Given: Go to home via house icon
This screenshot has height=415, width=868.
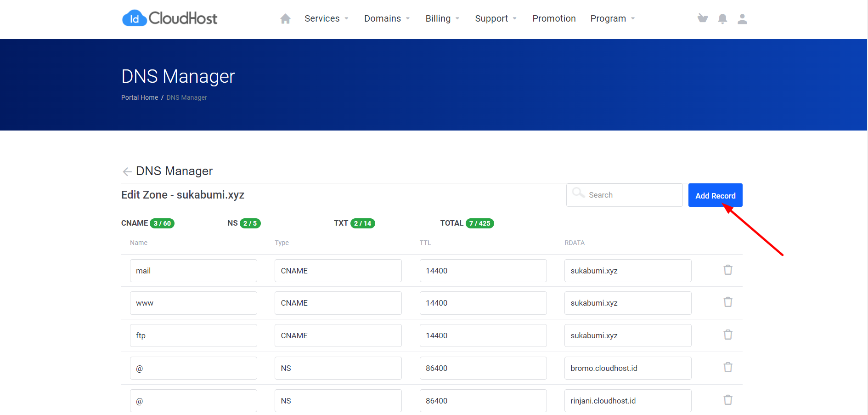Looking at the screenshot, I should pyautogui.click(x=285, y=19).
